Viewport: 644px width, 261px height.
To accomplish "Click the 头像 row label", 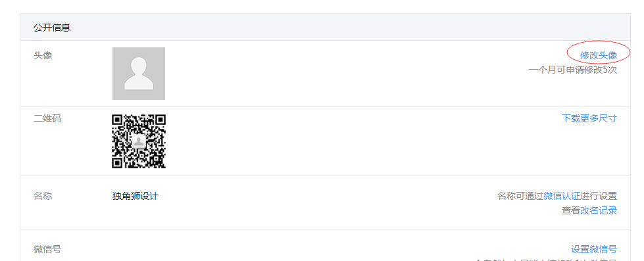I will (43, 55).
